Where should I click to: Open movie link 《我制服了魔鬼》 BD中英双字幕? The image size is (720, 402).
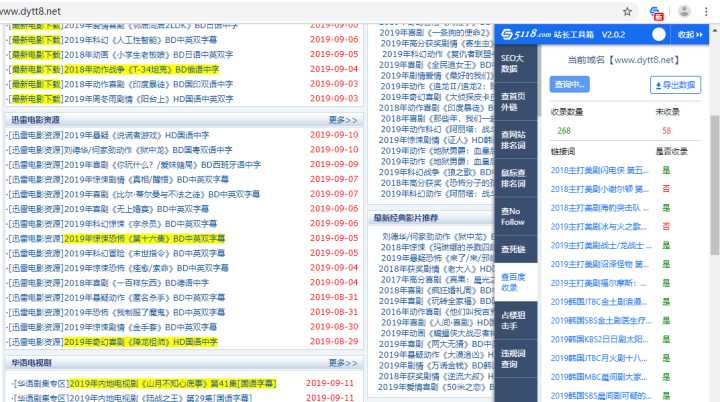[x=144, y=312]
